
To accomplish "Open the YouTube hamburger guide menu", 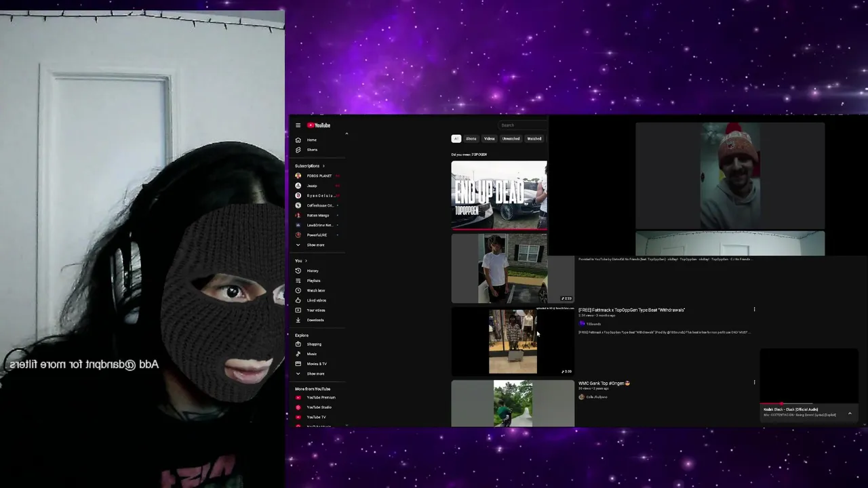I will coord(298,125).
